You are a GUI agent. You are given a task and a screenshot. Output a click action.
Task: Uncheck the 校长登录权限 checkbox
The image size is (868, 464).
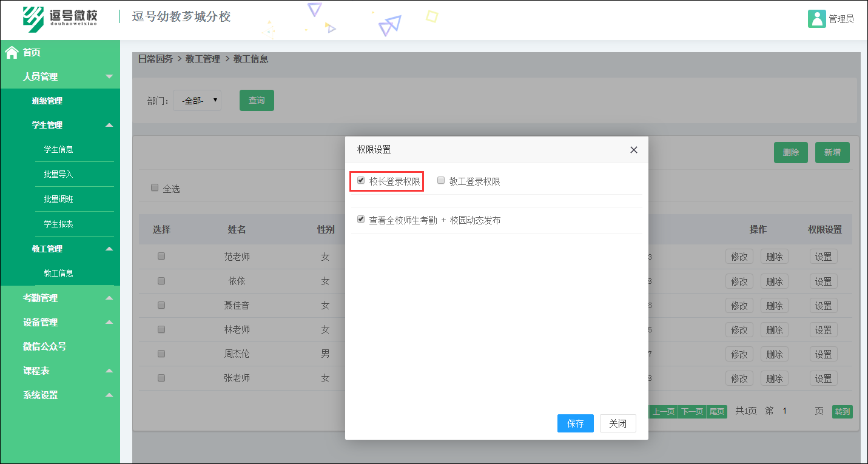tap(361, 180)
